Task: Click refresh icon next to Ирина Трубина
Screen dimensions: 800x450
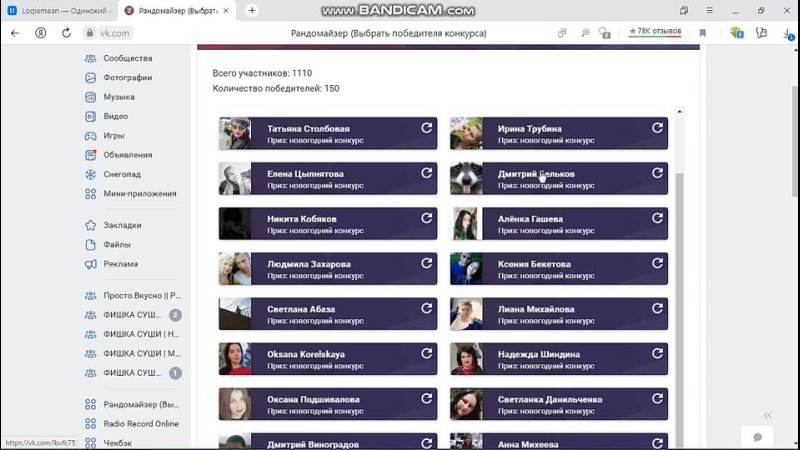Action: pos(657,128)
